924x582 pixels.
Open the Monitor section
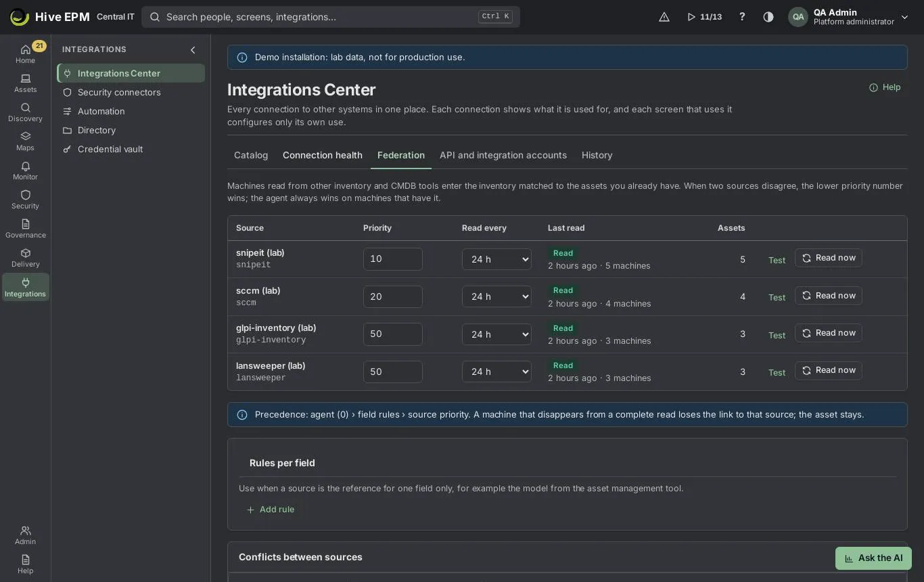[25, 171]
